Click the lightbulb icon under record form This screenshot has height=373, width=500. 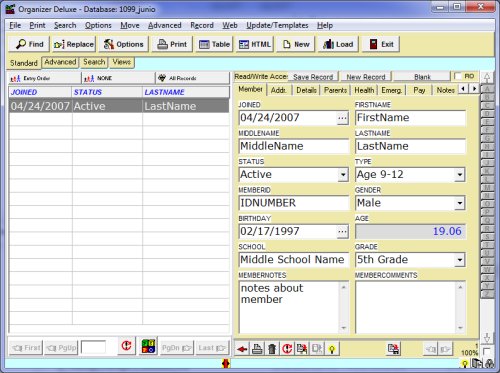click(332, 349)
